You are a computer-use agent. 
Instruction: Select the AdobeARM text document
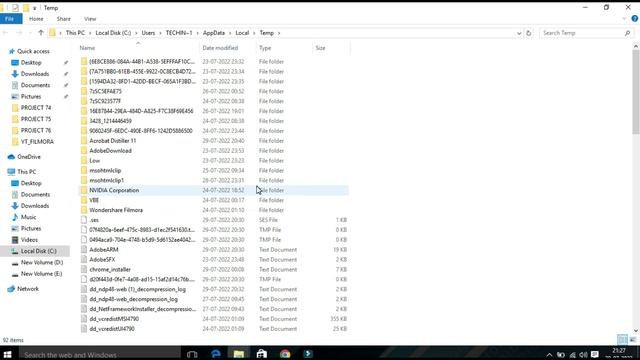pyautogui.click(x=104, y=250)
